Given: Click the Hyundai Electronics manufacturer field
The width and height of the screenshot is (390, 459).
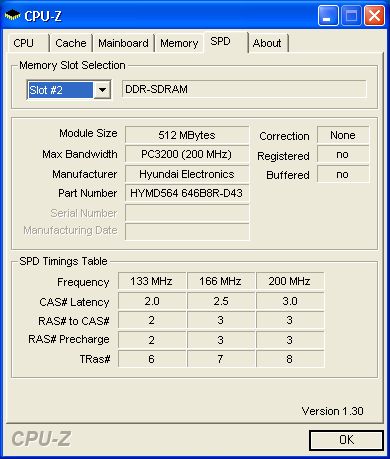Looking at the screenshot, I should [x=187, y=174].
